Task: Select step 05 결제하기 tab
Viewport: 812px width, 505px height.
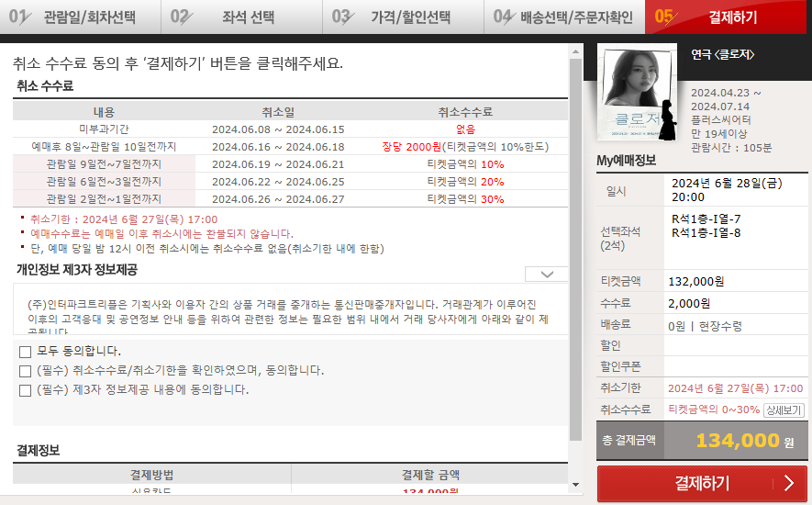Action: click(726, 17)
